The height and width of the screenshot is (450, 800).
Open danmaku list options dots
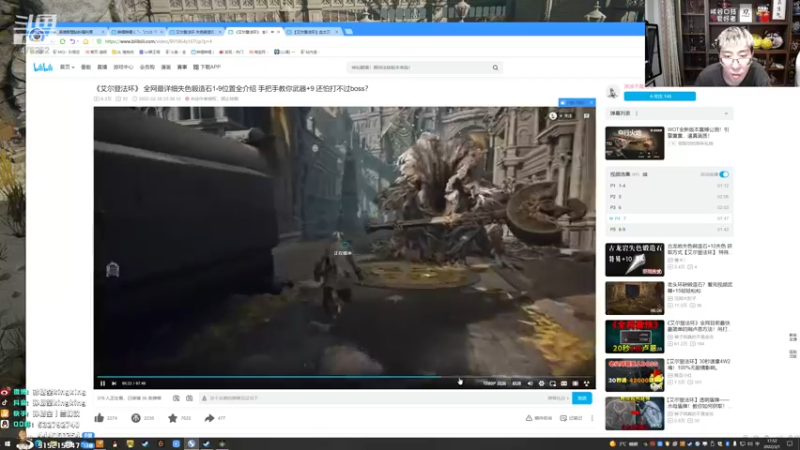point(636,113)
